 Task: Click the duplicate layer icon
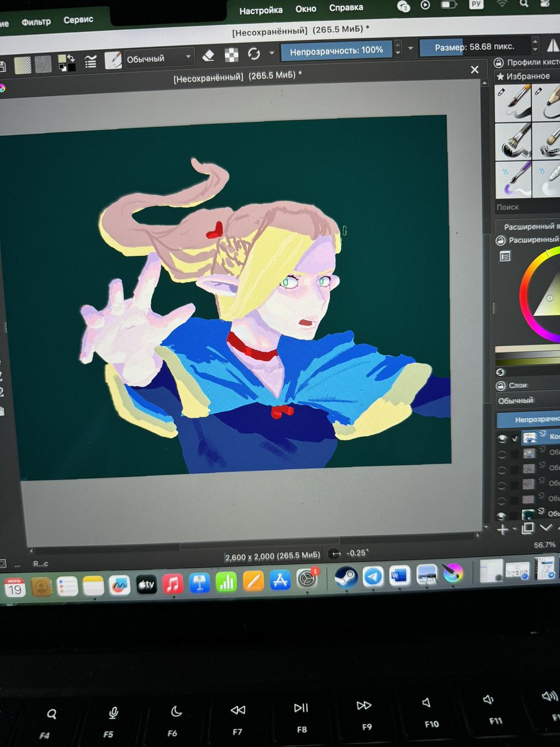tap(528, 529)
